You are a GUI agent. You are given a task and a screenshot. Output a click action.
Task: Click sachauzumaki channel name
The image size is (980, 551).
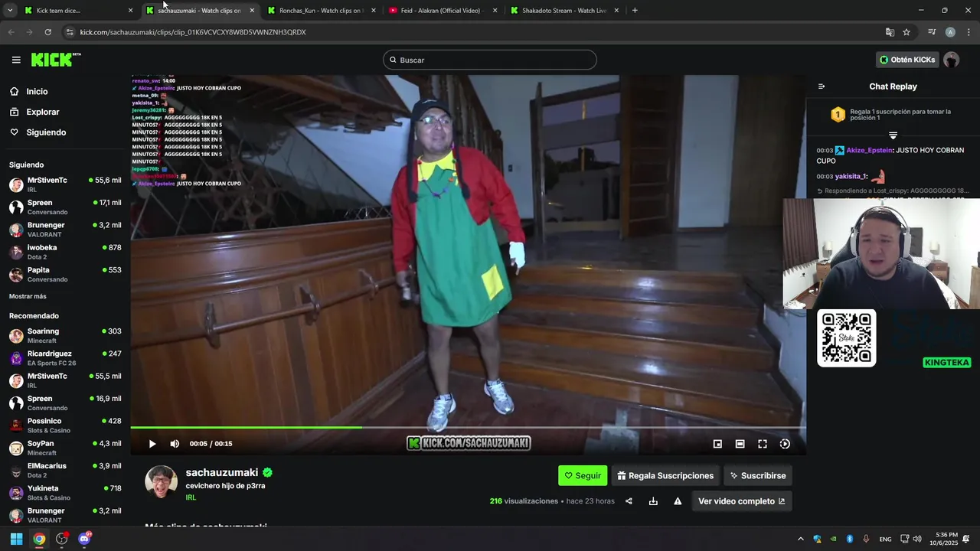222,473
